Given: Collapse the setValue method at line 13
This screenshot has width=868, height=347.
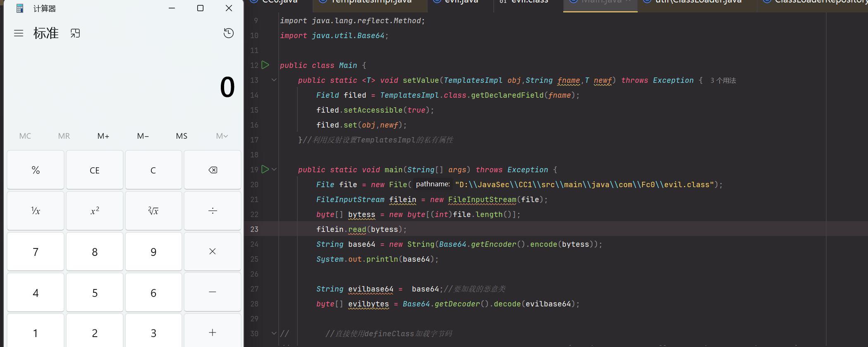Looking at the screenshot, I should point(274,80).
